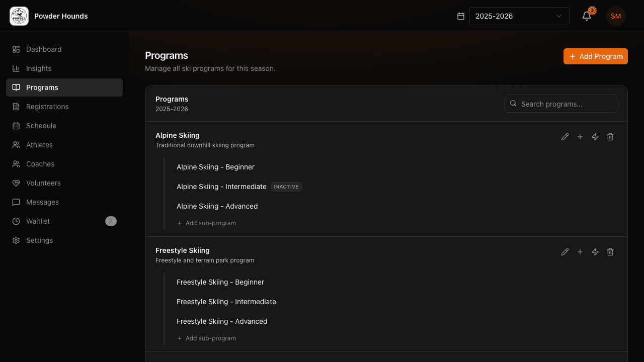Click lightning bolt icon for Freestyle Skiing

595,252
